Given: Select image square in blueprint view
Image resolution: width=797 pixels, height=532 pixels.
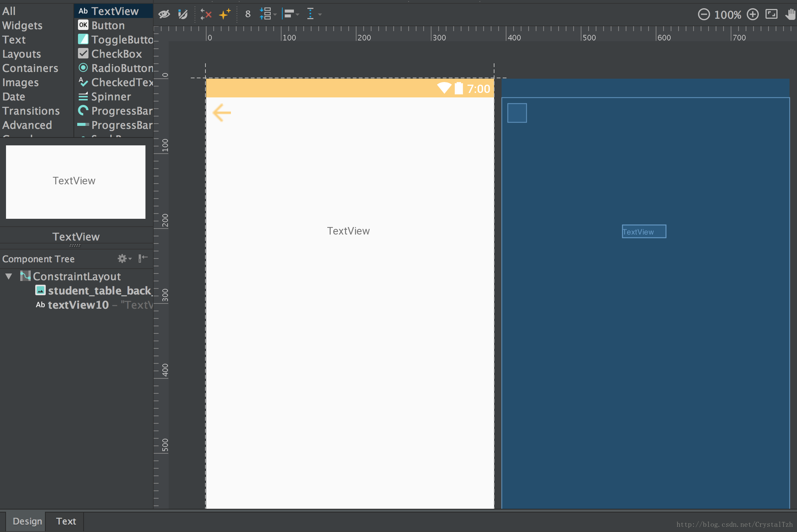Looking at the screenshot, I should point(517,113).
